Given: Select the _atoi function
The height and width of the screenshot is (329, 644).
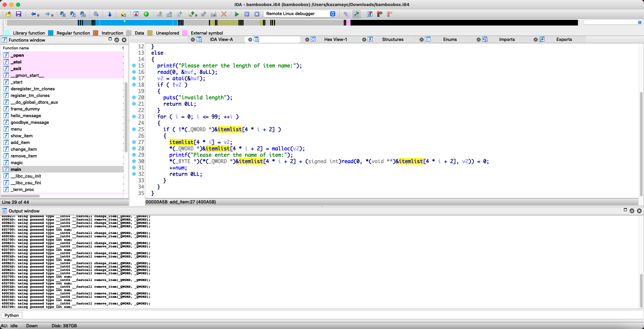Looking at the screenshot, I should [x=62, y=62].
